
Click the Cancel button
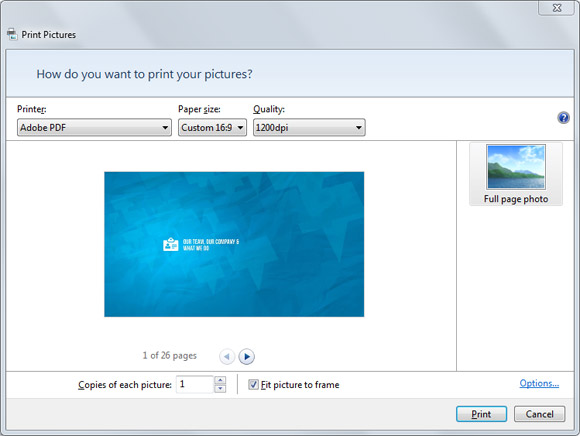(x=539, y=414)
